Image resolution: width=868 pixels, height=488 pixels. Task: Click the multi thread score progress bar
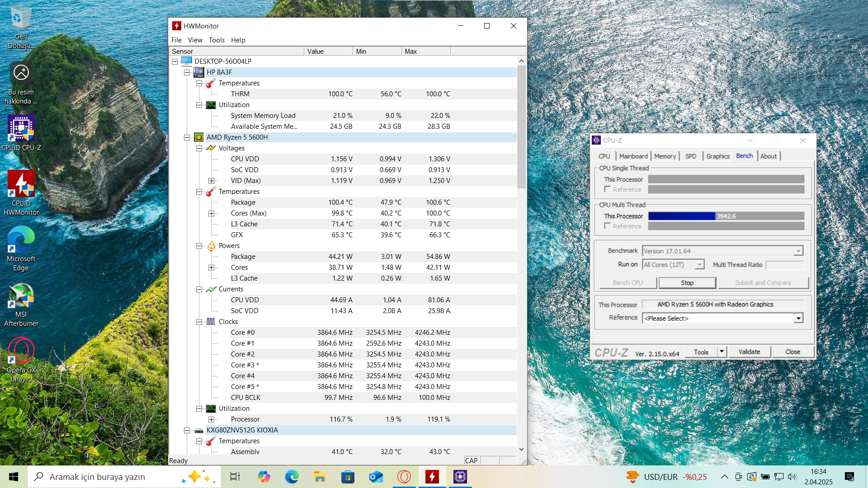click(726, 216)
